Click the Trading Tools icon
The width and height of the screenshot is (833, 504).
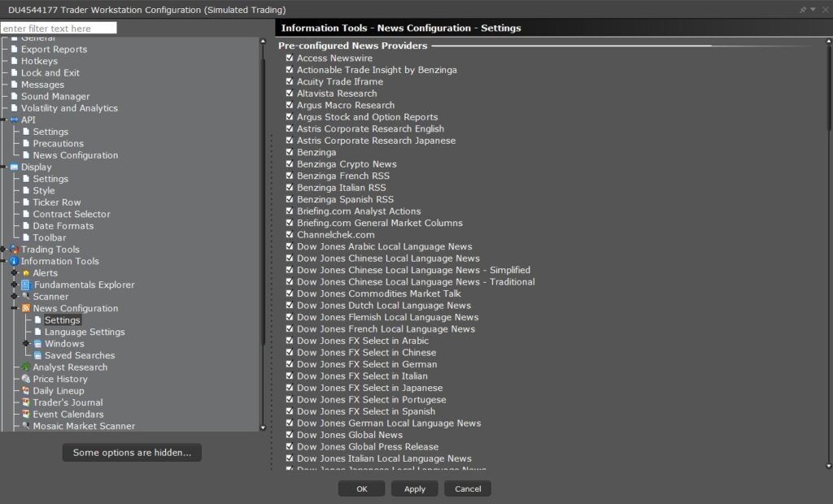pyautogui.click(x=15, y=249)
